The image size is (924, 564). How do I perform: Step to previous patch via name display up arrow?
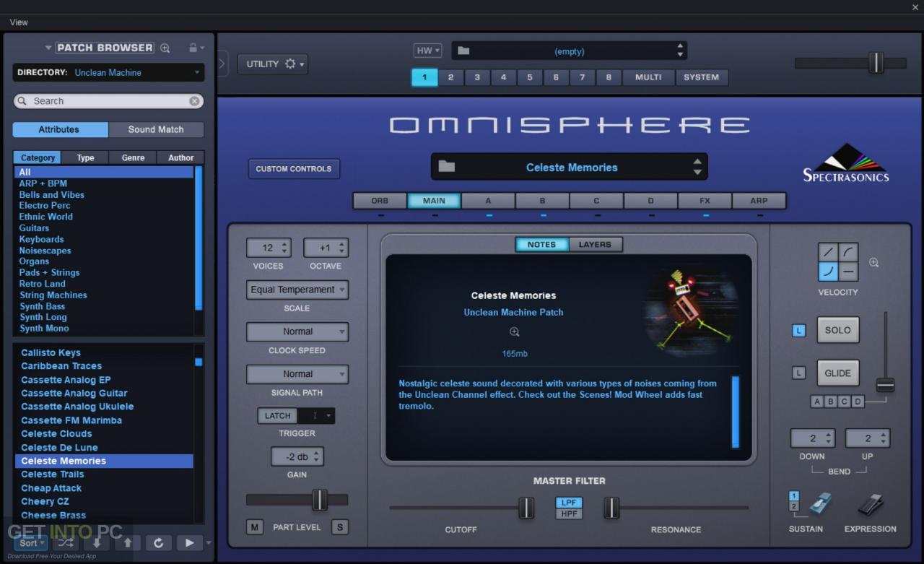697,162
